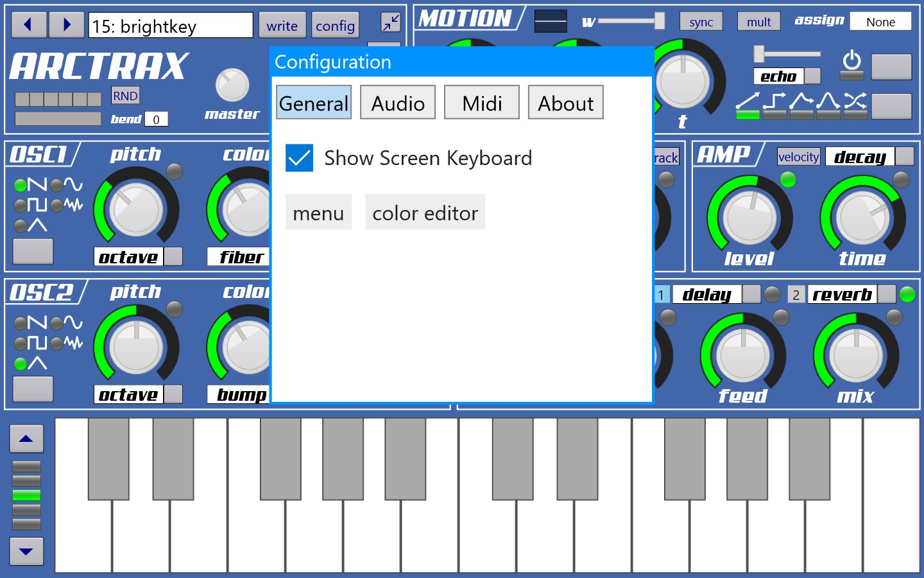Screen dimensions: 924x578
Task: Click the master volume knob
Action: pyautogui.click(x=232, y=85)
